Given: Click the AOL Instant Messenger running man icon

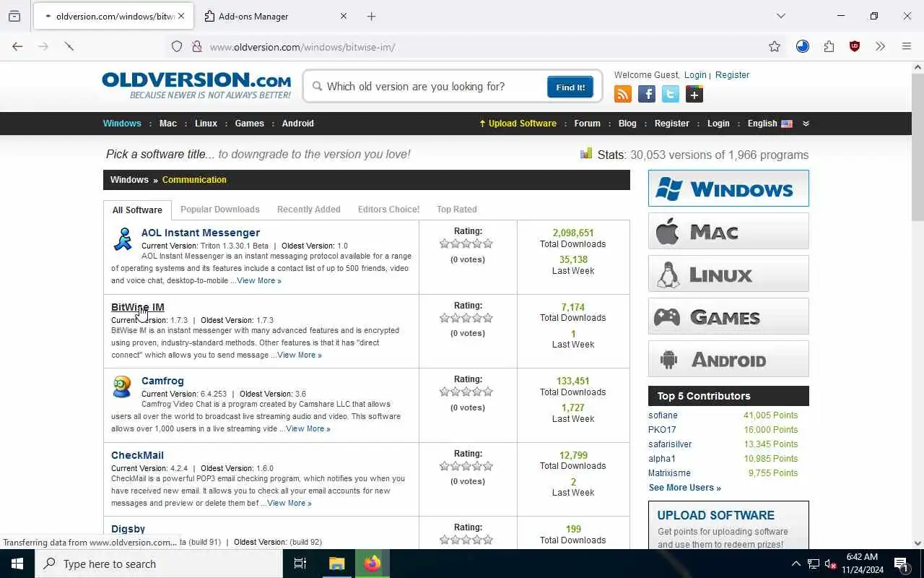Looking at the screenshot, I should [123, 239].
